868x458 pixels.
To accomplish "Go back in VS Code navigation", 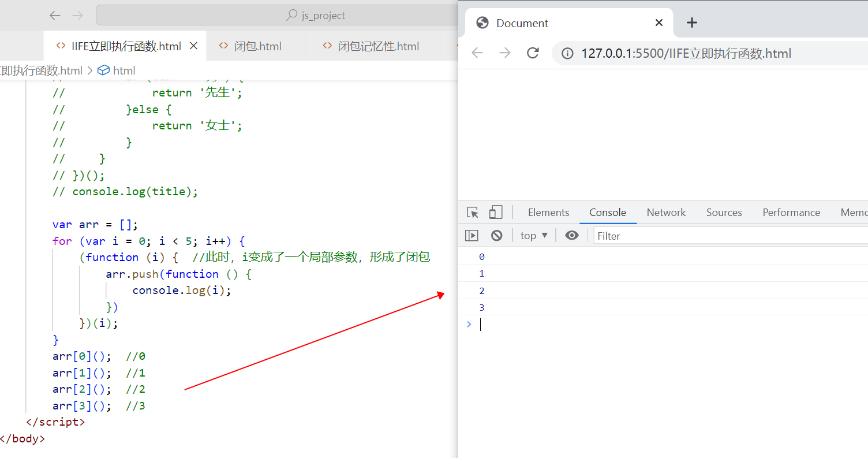I will [55, 16].
